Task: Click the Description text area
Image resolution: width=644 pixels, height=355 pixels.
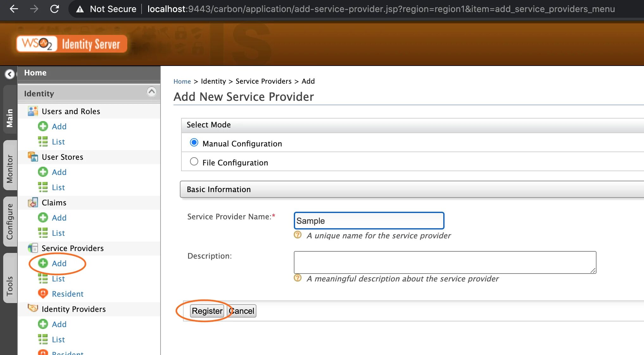Action: pos(445,262)
